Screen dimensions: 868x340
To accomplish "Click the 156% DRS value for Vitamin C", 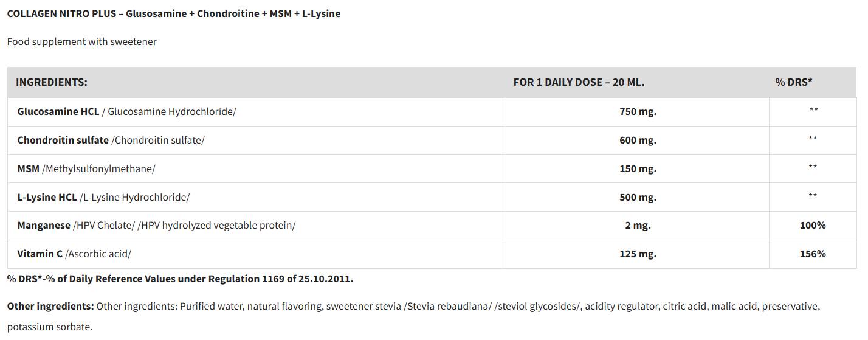I will pyautogui.click(x=813, y=254).
